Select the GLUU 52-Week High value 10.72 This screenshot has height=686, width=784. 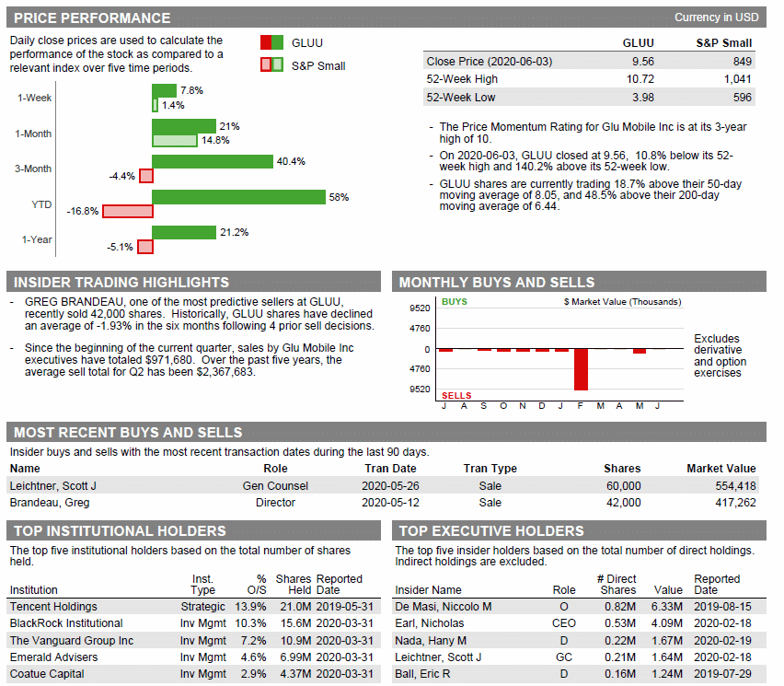(x=640, y=79)
